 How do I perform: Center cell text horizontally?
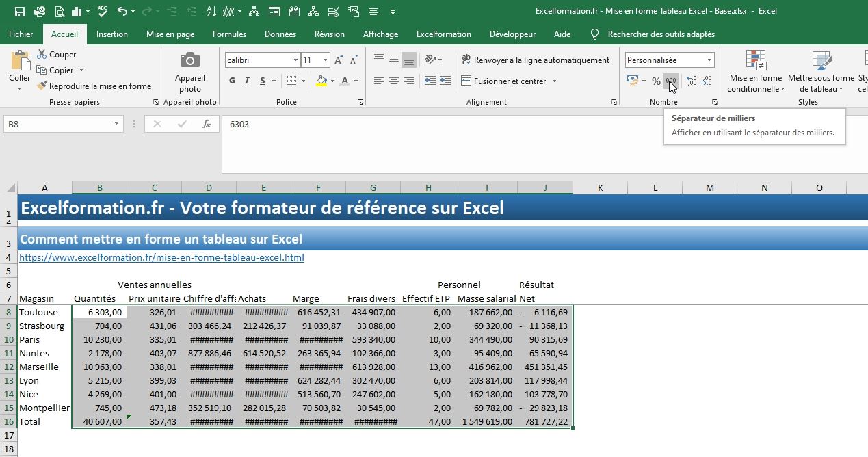[x=394, y=81]
